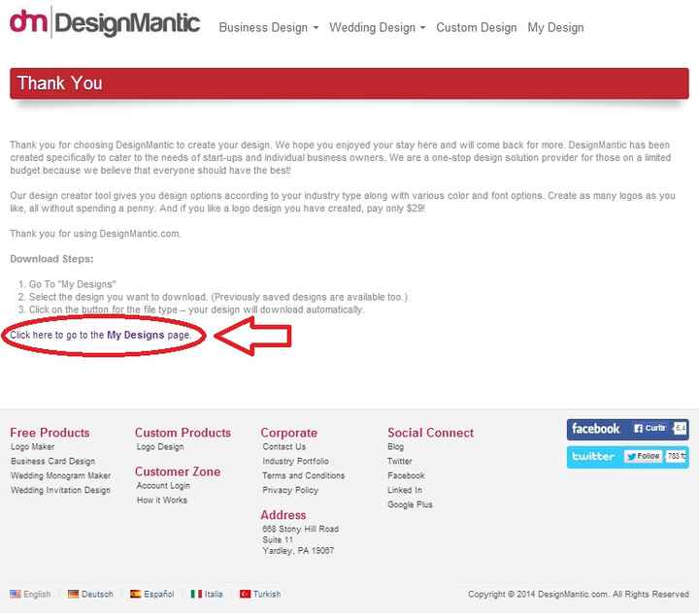Click 'Thank you for using DesignMantic.com' text
The image size is (699, 616).
pos(95,234)
